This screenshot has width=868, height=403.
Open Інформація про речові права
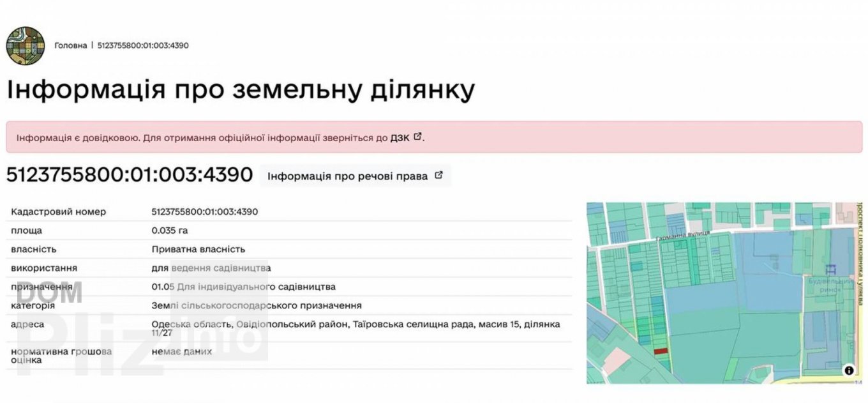(347, 176)
